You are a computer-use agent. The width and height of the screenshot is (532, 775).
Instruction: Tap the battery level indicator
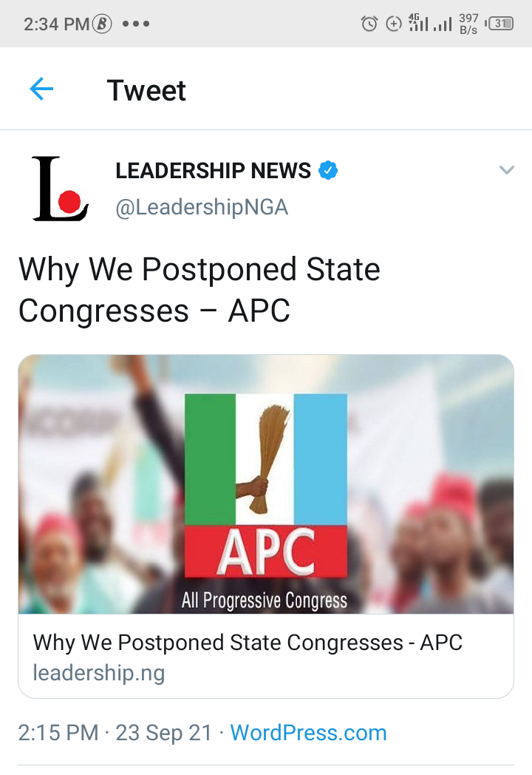[499, 24]
